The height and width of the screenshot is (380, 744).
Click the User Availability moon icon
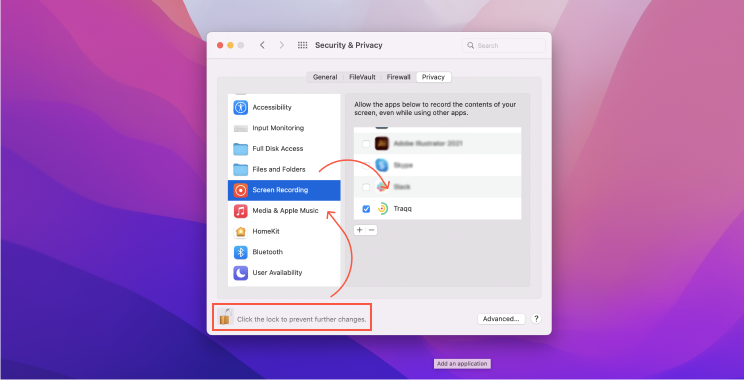click(x=241, y=273)
